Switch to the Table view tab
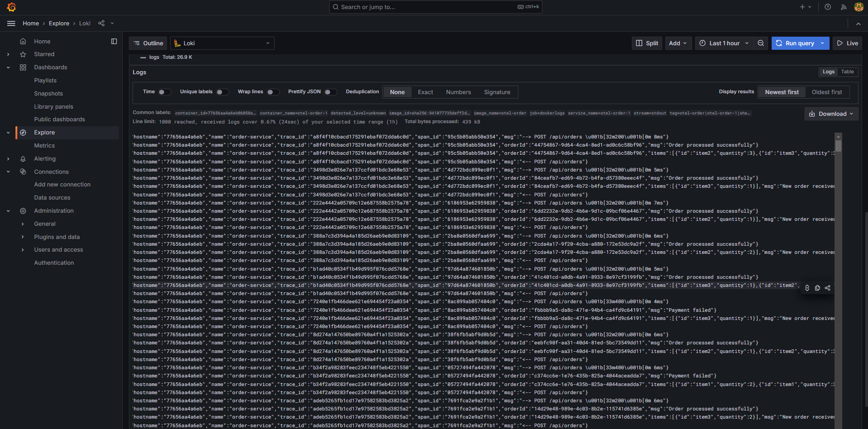Image resolution: width=868 pixels, height=429 pixels. point(847,72)
